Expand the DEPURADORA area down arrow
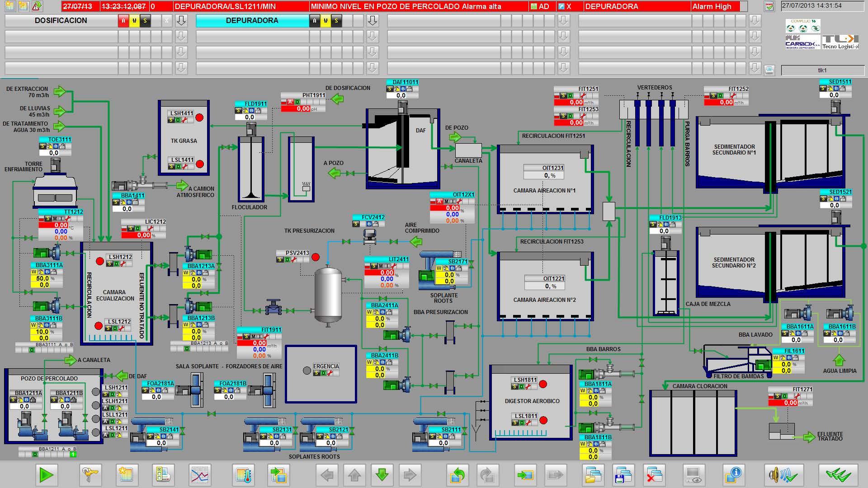The height and width of the screenshot is (488, 868). (372, 21)
